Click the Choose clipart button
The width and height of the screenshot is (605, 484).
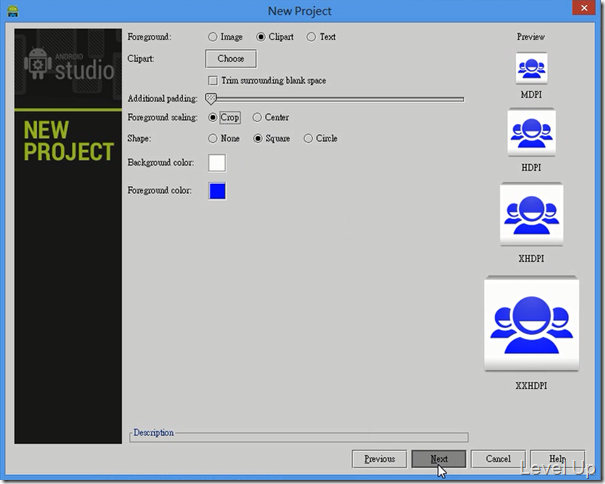click(231, 59)
